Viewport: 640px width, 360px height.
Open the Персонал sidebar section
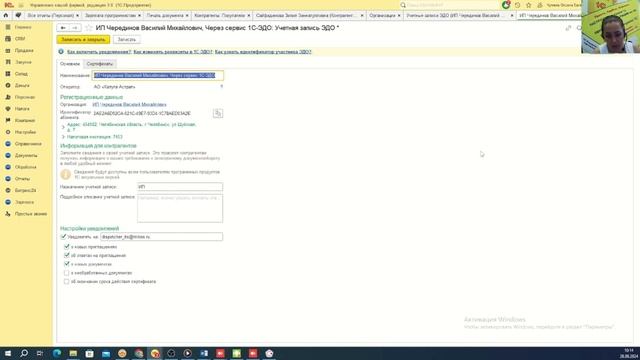pos(24,97)
